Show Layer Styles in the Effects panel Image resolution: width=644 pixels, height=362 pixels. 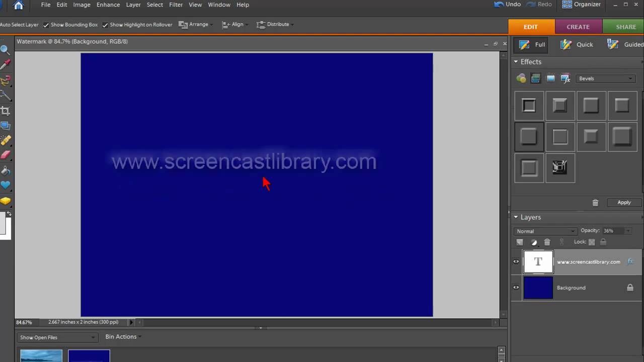point(536,78)
